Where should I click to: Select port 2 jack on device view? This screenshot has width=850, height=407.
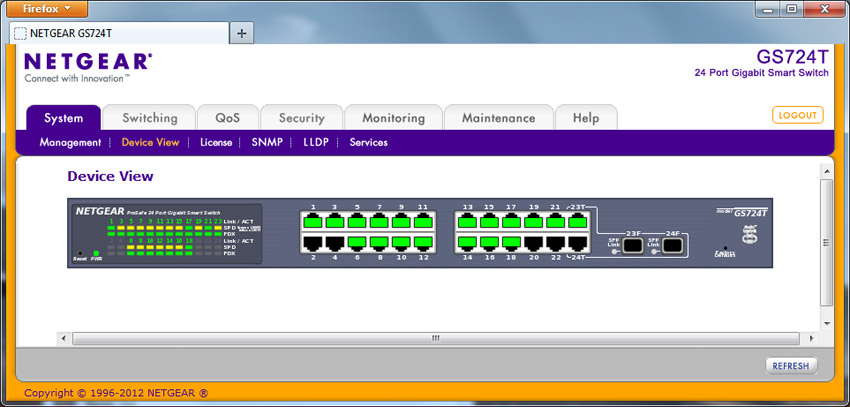(312, 243)
